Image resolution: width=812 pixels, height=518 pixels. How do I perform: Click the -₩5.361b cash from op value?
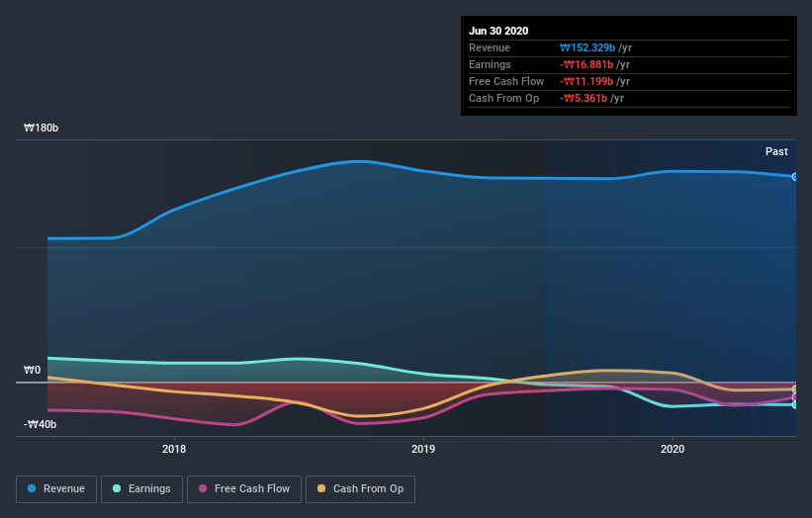pos(584,98)
